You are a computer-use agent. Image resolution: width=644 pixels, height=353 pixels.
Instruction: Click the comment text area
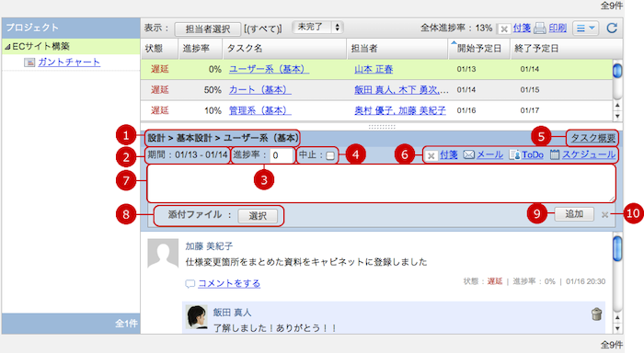click(381, 184)
